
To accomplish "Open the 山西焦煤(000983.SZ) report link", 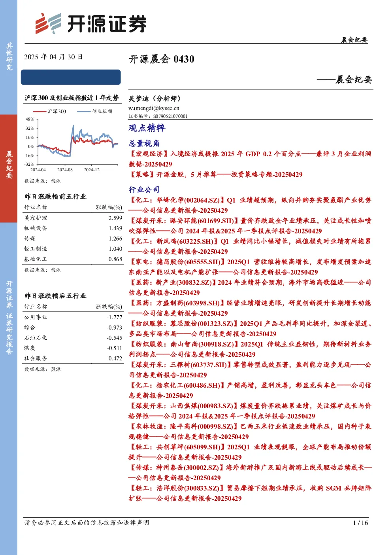I will [x=250, y=411].
